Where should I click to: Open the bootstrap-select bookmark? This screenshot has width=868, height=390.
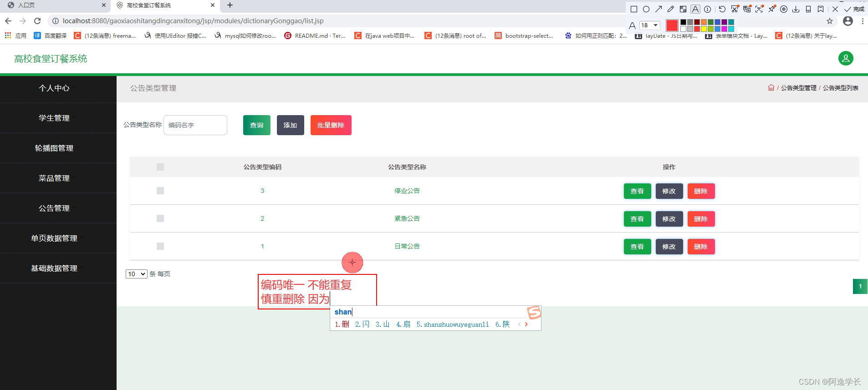pos(524,35)
